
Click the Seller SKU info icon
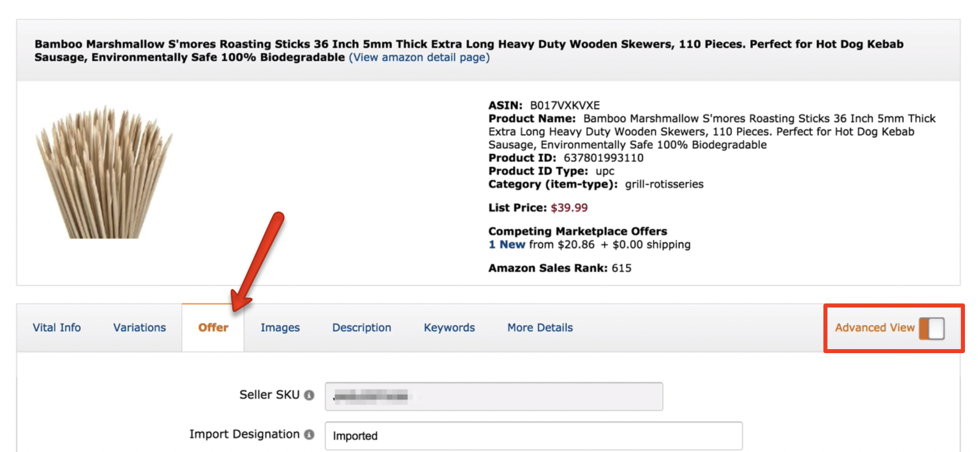point(309,395)
